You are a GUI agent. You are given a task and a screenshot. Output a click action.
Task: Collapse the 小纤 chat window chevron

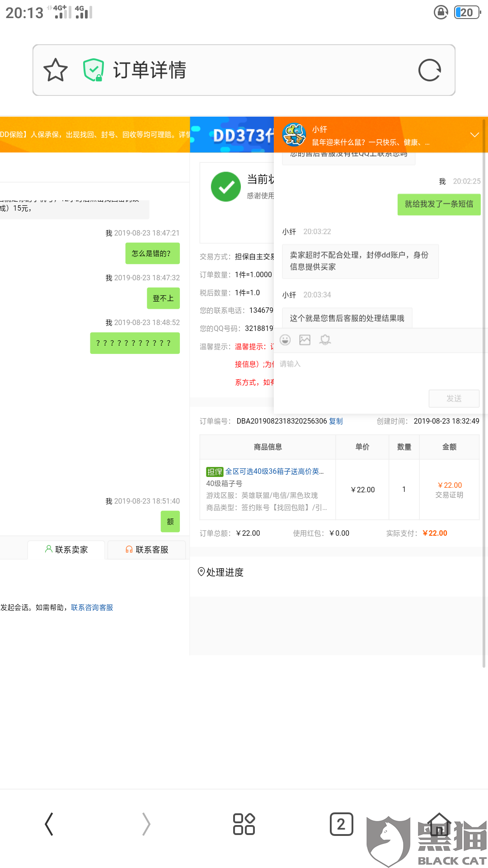(474, 135)
